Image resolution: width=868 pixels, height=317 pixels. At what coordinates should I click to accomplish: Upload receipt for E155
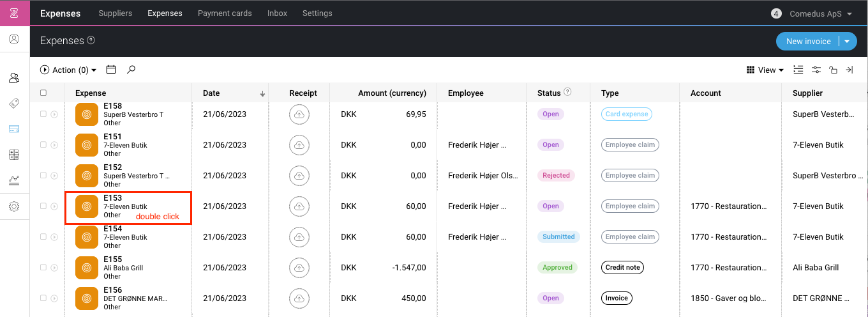(298, 268)
